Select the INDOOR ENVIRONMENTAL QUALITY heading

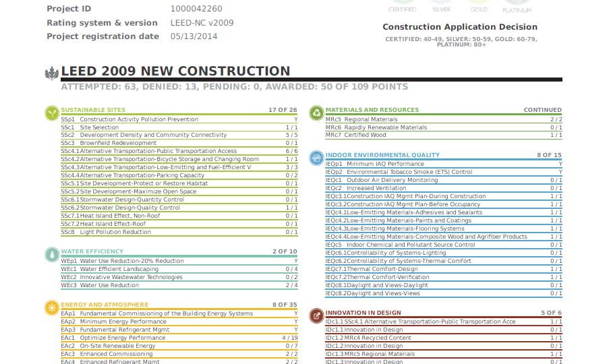point(382,155)
